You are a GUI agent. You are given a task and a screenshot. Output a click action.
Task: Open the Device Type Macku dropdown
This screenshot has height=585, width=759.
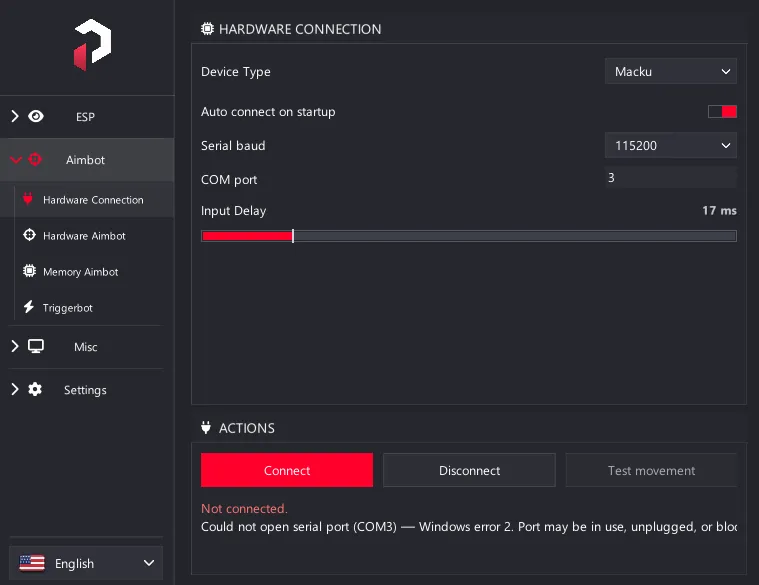coord(670,72)
